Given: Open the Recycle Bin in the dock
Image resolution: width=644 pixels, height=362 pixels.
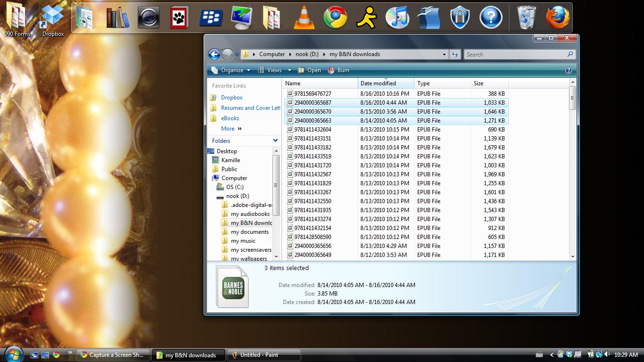Looking at the screenshot, I should (527, 17).
